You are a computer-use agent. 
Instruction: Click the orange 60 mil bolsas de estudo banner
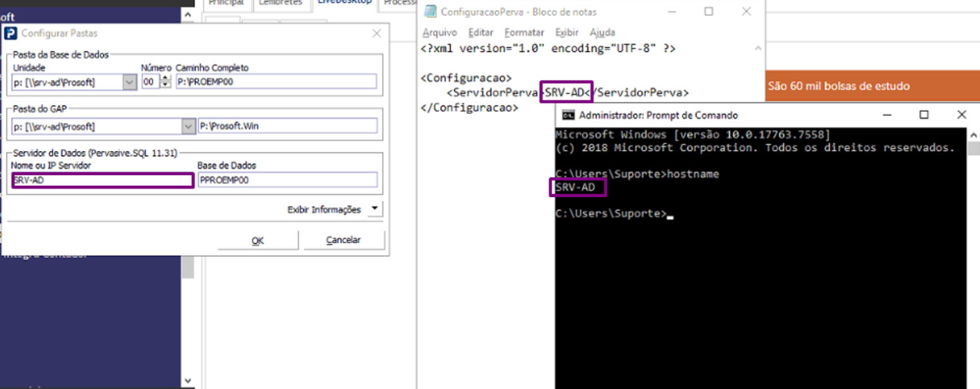tap(873, 86)
